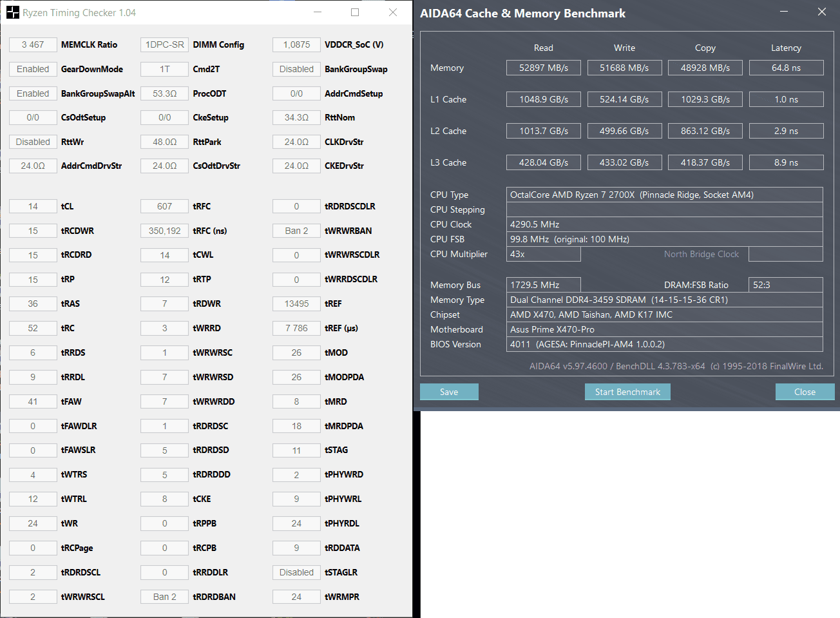The image size is (840, 618).
Task: Click the CPU Clock 4290.5 MHz field
Action: click(x=665, y=224)
